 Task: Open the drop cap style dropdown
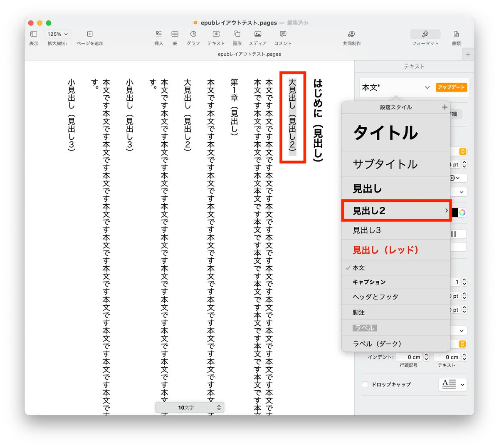[x=453, y=384]
